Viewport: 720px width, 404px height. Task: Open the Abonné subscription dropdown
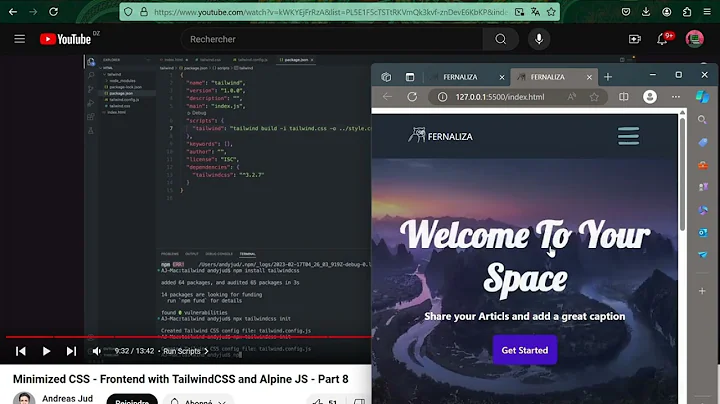point(198,400)
